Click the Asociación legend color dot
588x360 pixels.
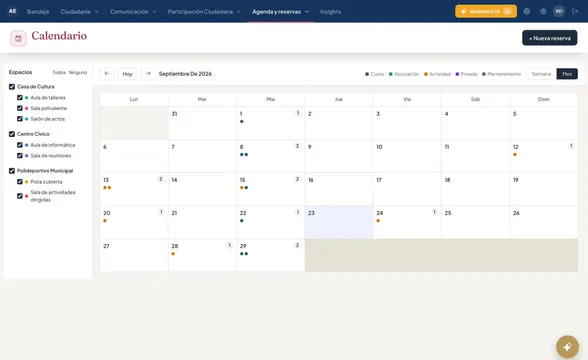[x=390, y=74]
